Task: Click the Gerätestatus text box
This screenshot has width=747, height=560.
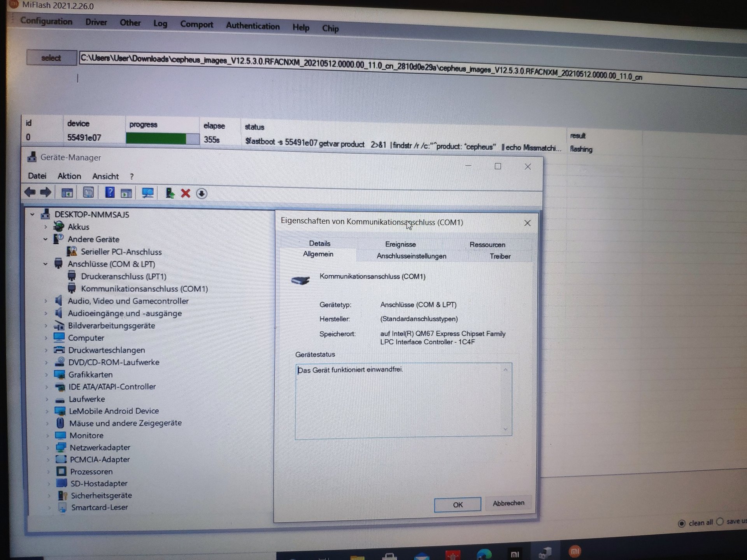Action: click(x=403, y=401)
